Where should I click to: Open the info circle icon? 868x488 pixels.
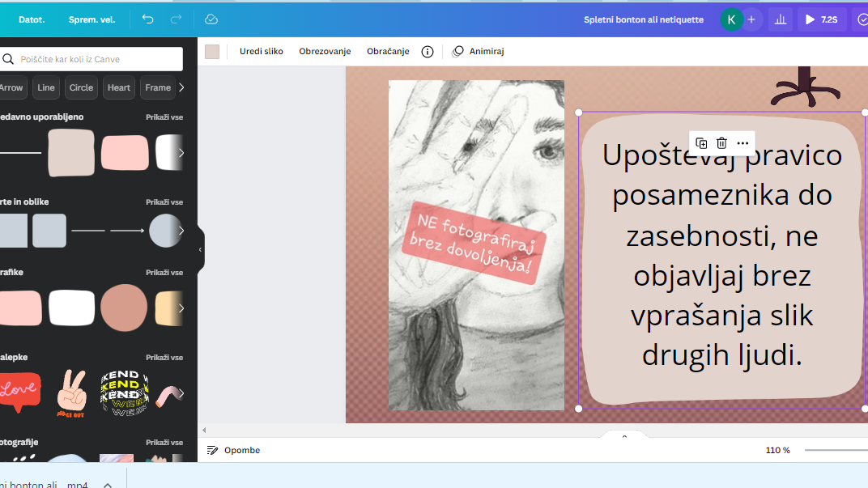coord(428,52)
